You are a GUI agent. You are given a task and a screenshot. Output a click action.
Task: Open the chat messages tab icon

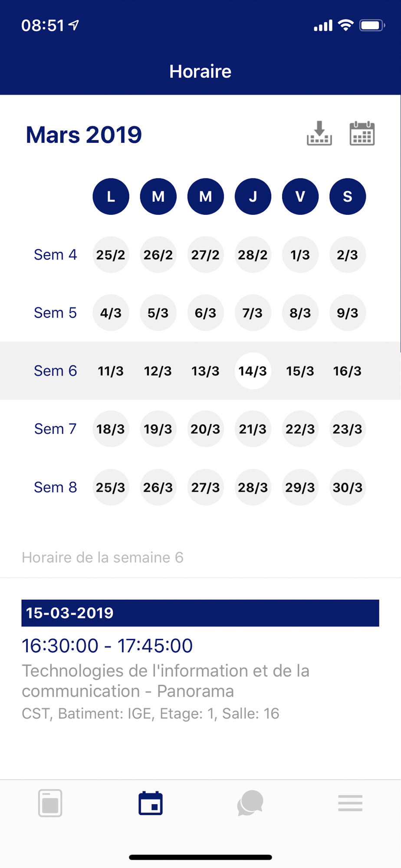point(250,803)
